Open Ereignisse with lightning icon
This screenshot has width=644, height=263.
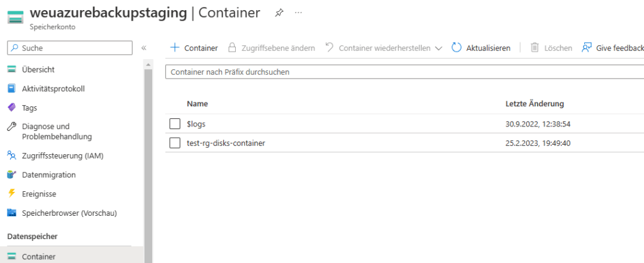click(x=39, y=194)
